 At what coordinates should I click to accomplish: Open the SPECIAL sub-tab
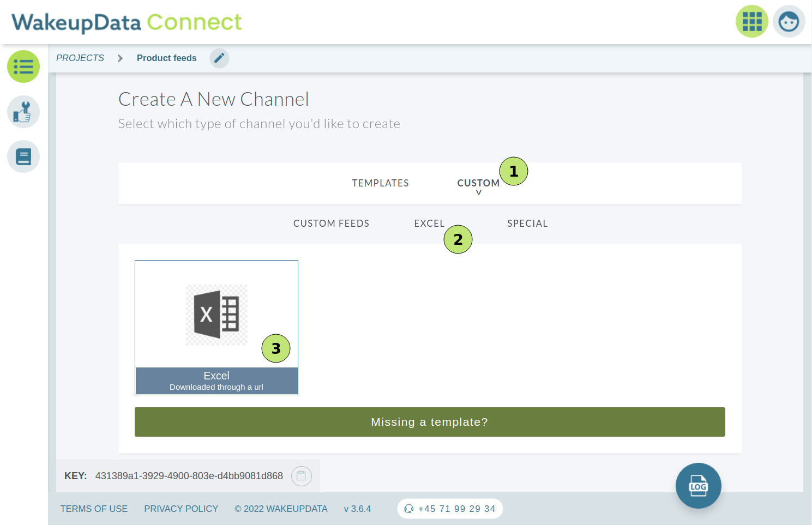(x=527, y=224)
